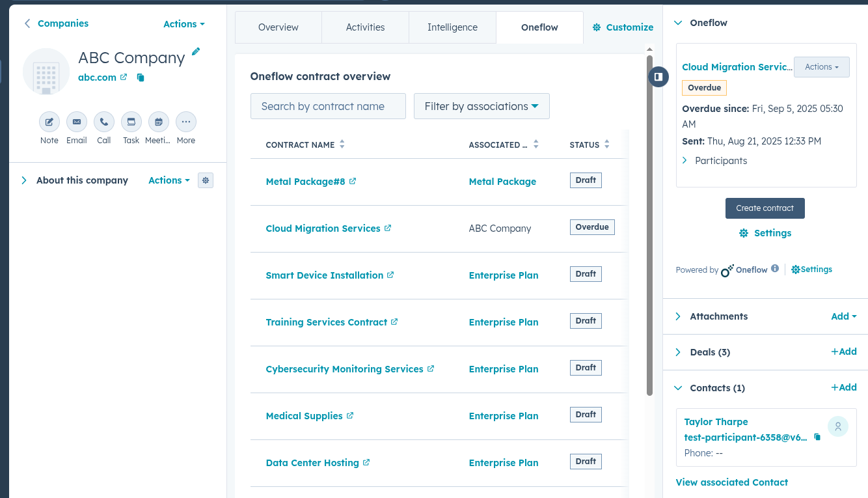Screen dimensions: 868x498
Task: Open Metal Package#8 external link icon
Action: (353, 181)
